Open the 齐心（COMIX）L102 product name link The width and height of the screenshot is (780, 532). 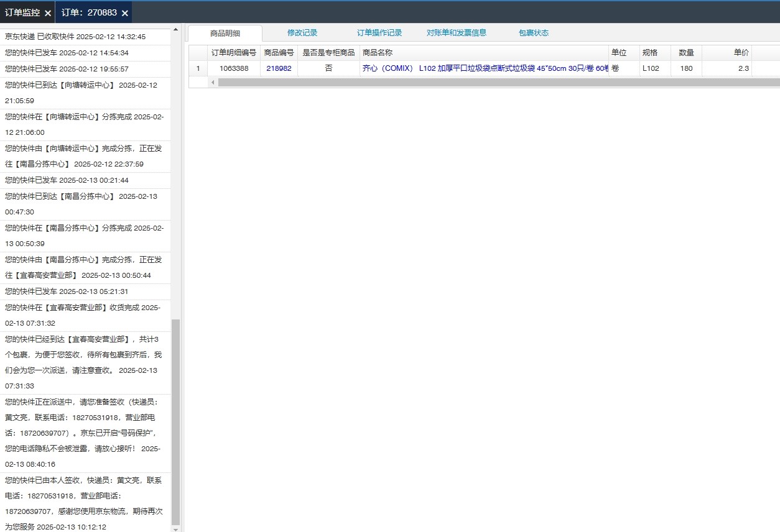click(x=485, y=68)
